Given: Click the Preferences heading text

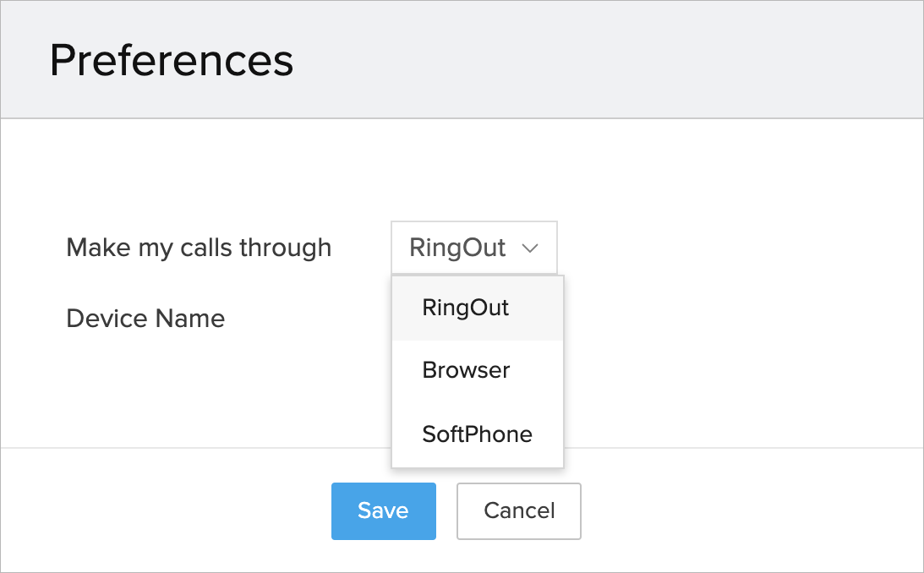Looking at the screenshot, I should [x=172, y=61].
